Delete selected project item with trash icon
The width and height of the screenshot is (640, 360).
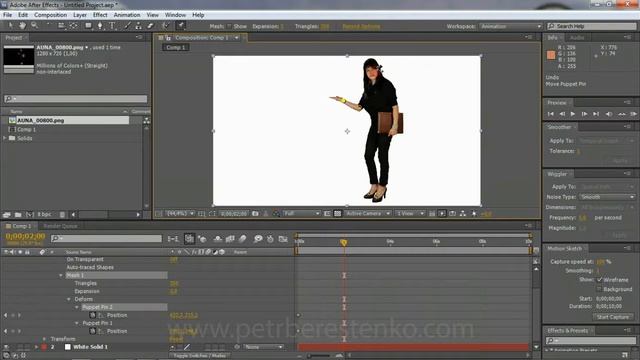coord(62,214)
